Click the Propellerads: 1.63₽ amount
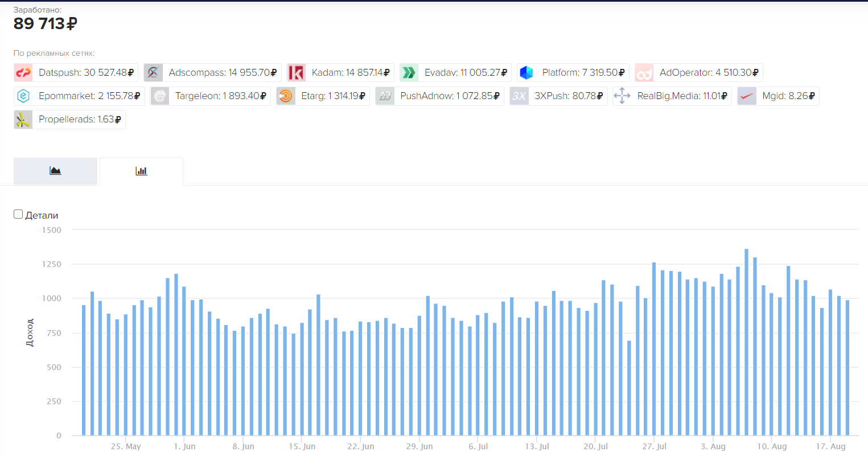868x456 pixels. 80,120
